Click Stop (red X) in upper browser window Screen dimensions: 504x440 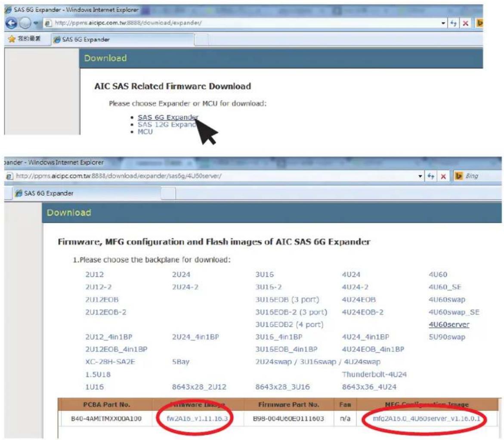click(x=465, y=23)
